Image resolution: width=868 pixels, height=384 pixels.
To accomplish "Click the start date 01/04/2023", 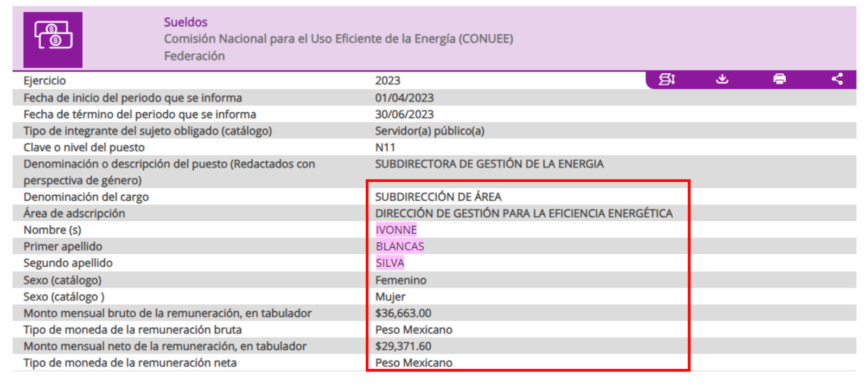I will click(404, 98).
